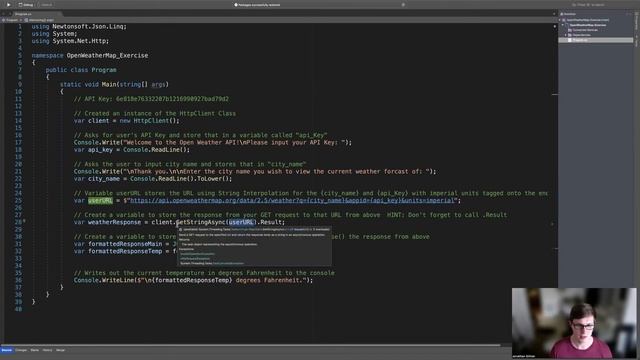Switch to the Source view tab
Viewport: 640px width, 360px height.
(x=7, y=350)
